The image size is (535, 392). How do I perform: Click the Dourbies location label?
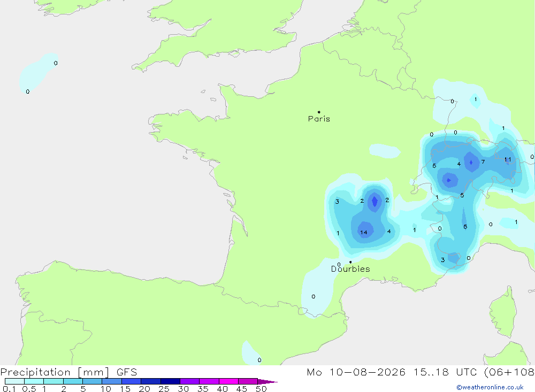coord(350,269)
